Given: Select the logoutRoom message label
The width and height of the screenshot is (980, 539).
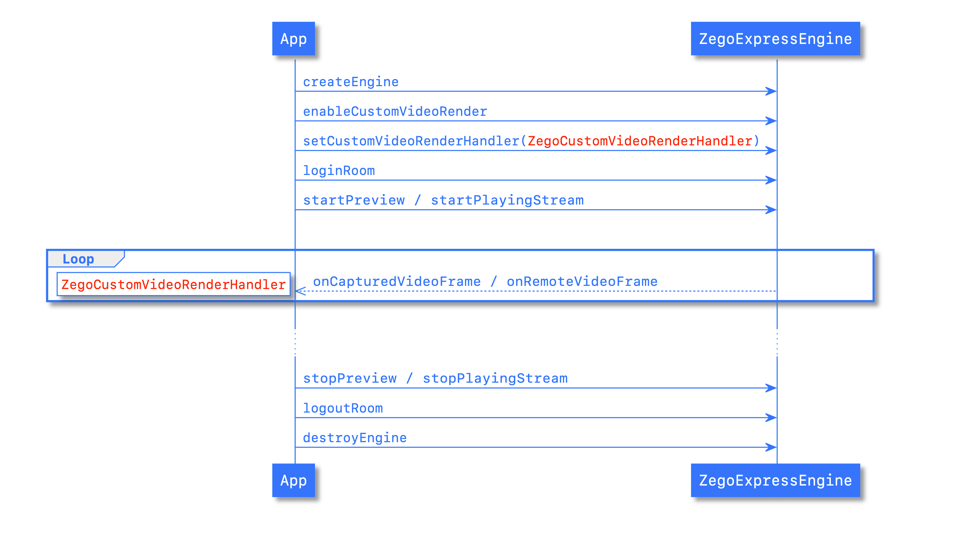Looking at the screenshot, I should pos(342,408).
